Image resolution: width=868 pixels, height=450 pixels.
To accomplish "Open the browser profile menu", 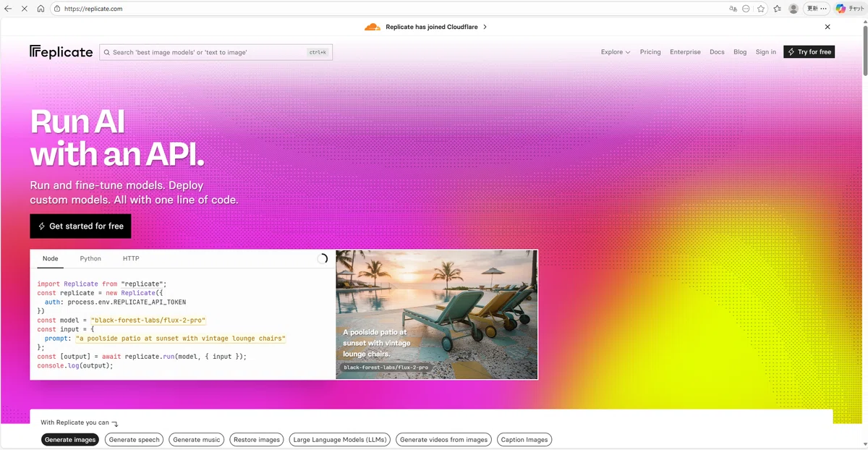I will [793, 9].
